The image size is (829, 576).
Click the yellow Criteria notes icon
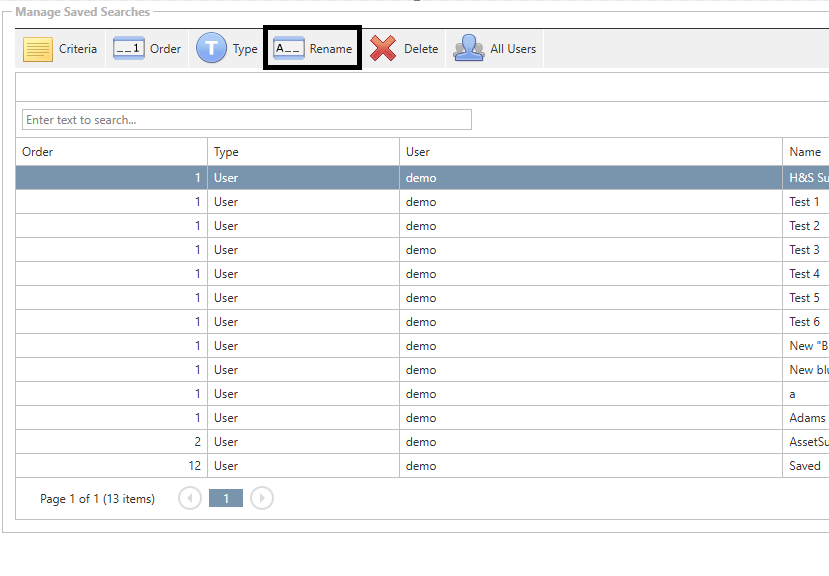[x=38, y=49]
